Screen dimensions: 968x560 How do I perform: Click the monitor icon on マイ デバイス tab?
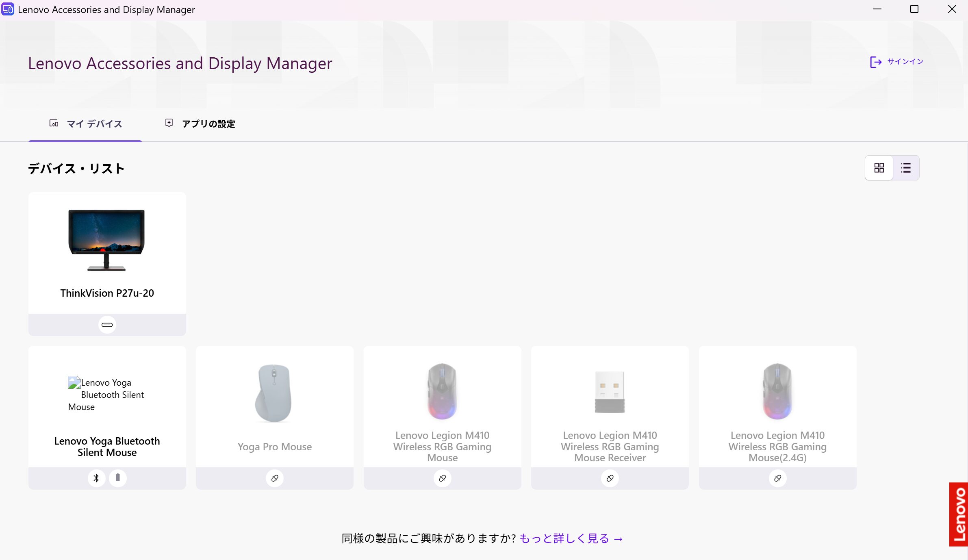click(54, 123)
